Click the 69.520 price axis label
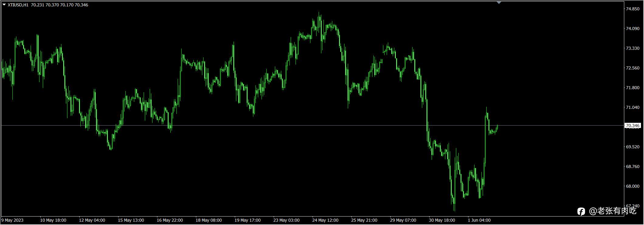Viewport: 644px width, 225px height. click(632, 147)
